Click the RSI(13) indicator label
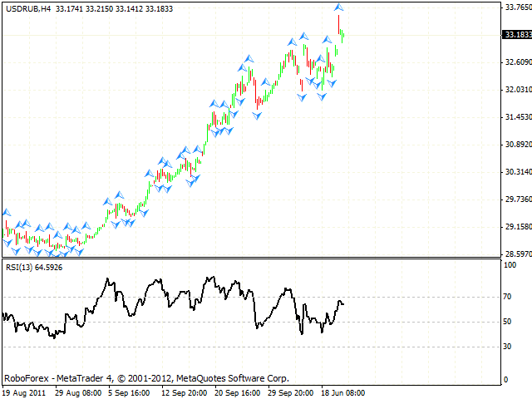Viewport: 532px width, 399px height. pyautogui.click(x=33, y=267)
